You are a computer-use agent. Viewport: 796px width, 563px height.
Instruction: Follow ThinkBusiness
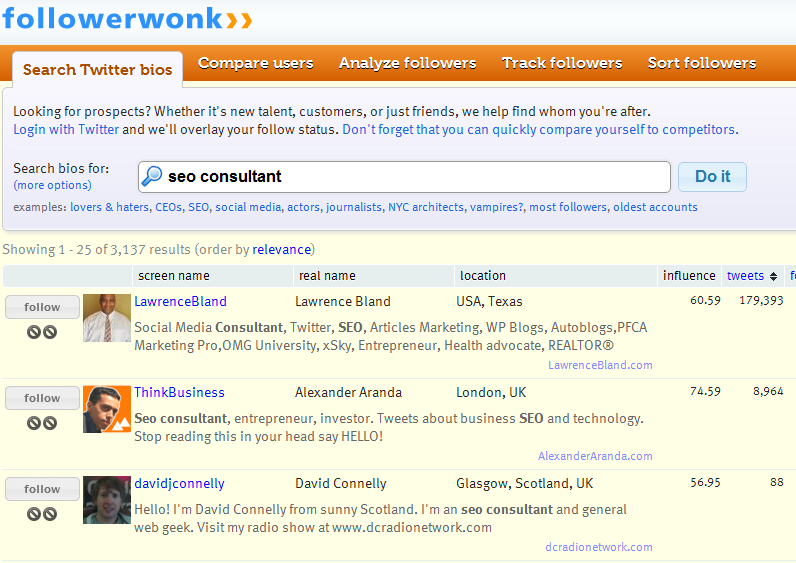(x=42, y=398)
